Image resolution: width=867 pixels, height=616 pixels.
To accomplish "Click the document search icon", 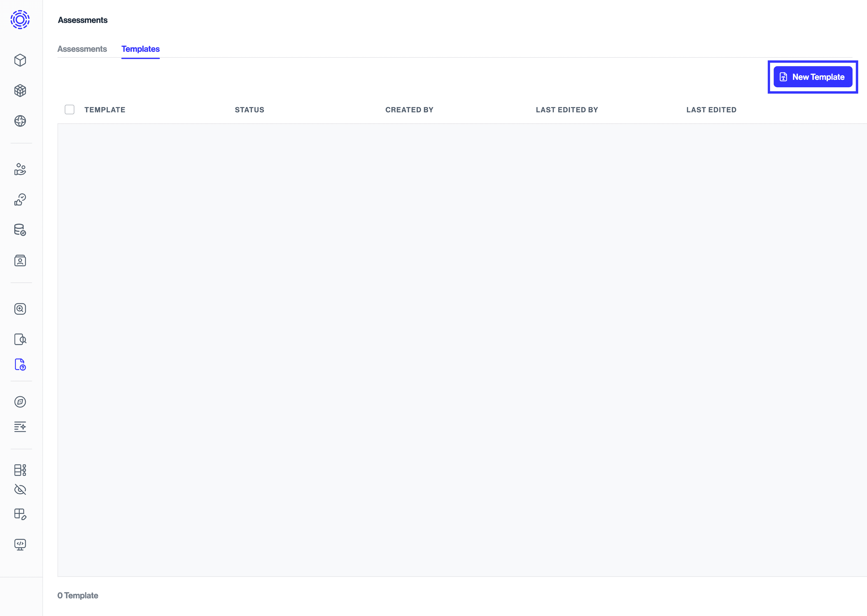I will (x=20, y=339).
